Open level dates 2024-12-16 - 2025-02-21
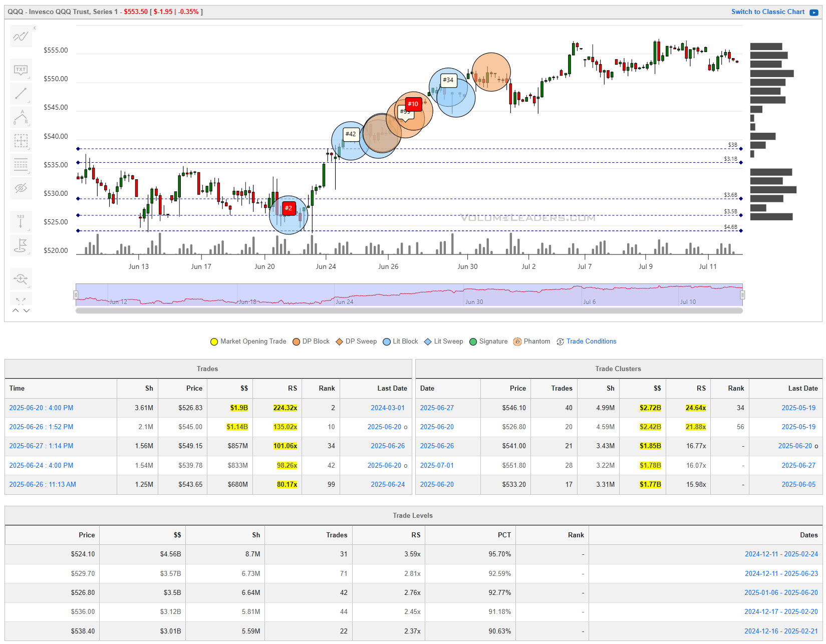The image size is (826, 644). pos(781,631)
